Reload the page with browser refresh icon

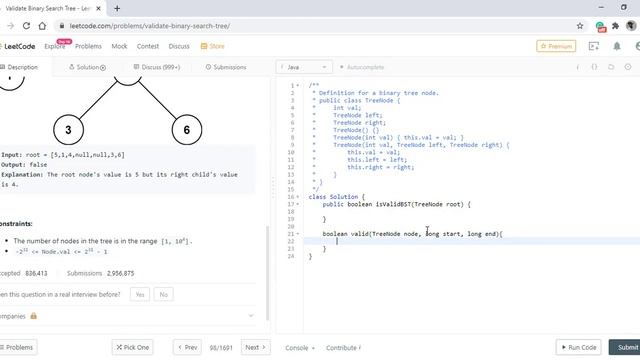coord(26,26)
